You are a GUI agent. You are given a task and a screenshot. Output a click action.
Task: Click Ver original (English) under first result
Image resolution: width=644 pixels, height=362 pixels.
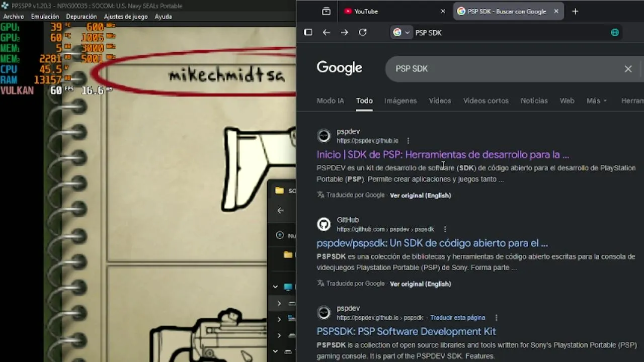[420, 195]
